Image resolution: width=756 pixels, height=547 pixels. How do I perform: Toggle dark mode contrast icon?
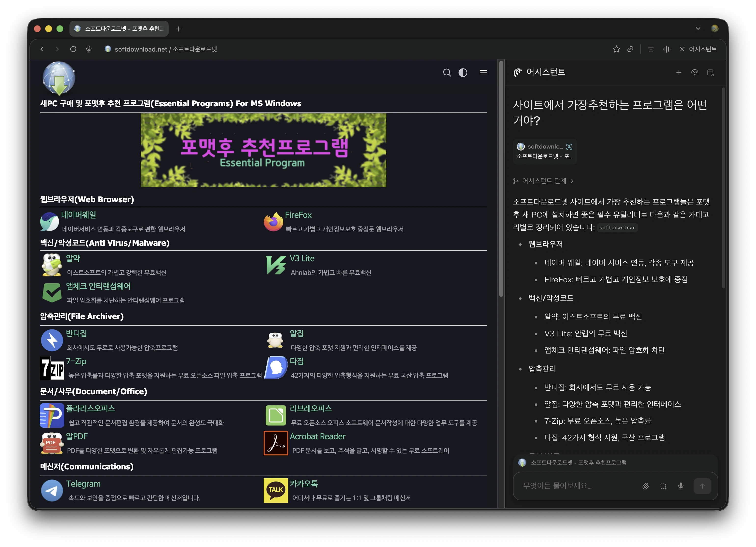[463, 73]
